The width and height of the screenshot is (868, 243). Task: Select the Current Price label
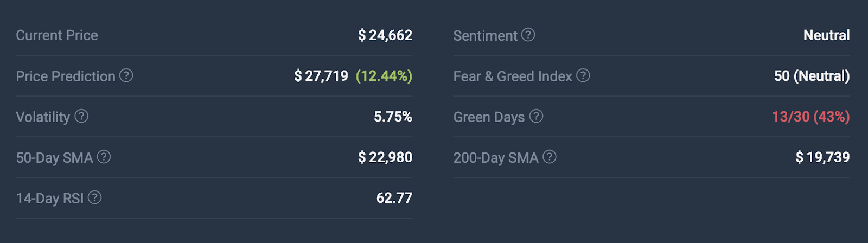click(57, 35)
